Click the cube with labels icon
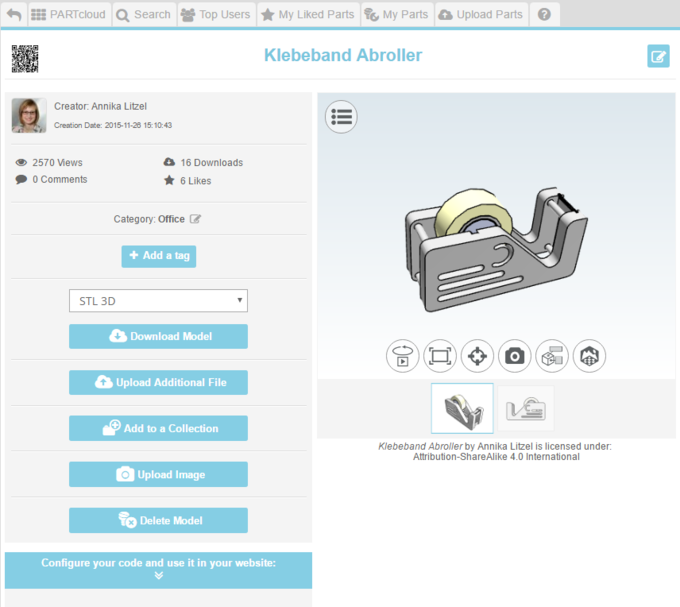The image size is (680, 607). click(x=552, y=356)
